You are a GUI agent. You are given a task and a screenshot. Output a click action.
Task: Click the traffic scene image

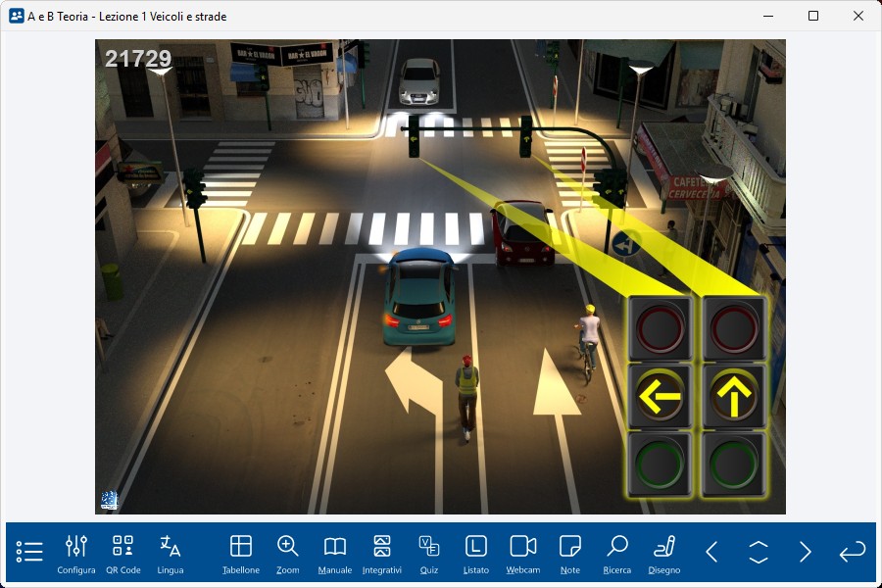(x=440, y=276)
